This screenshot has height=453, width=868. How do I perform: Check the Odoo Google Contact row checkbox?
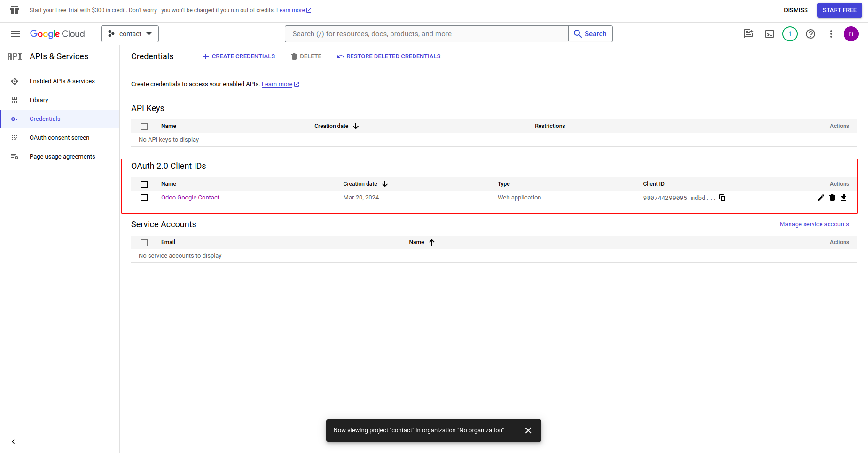144,198
